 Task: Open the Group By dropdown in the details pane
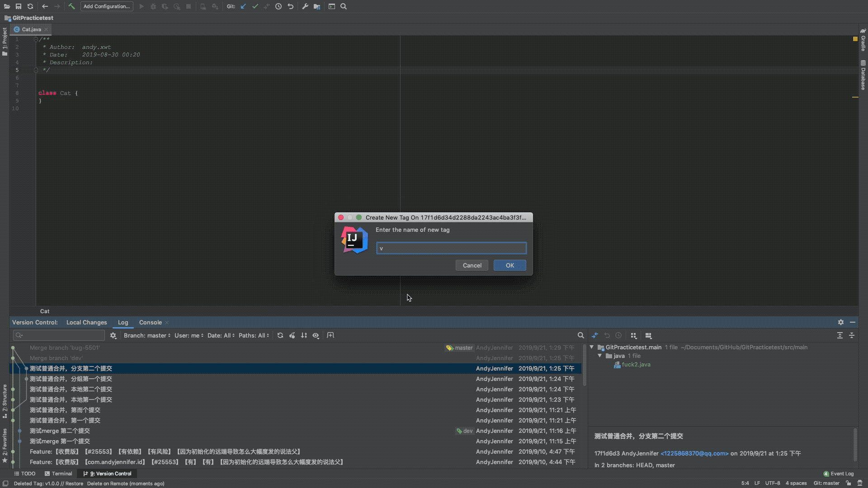[x=634, y=335]
